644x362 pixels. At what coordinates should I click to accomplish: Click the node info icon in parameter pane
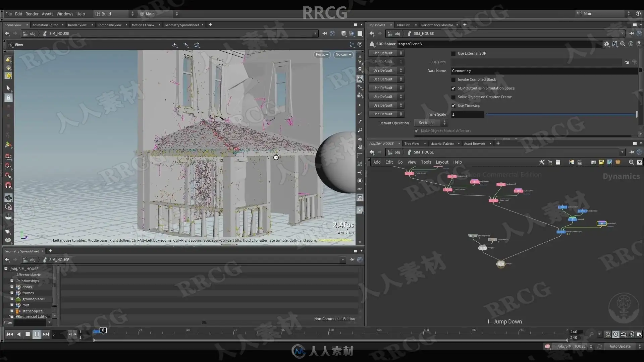(x=631, y=44)
